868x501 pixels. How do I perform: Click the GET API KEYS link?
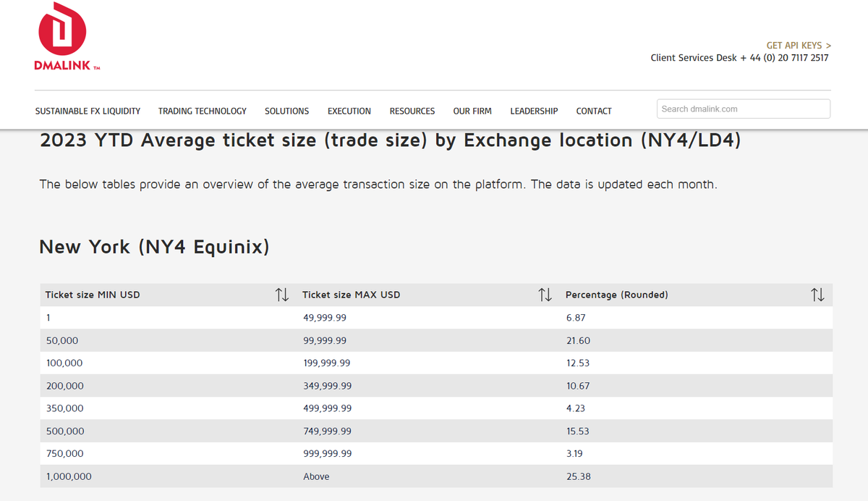799,45
